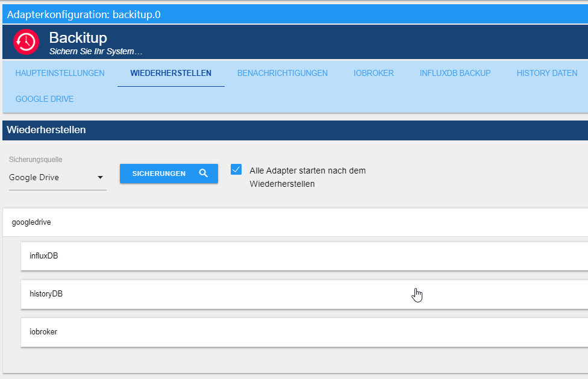Open the Haupteinstellungen tab
The height and width of the screenshot is (379, 588).
(60, 73)
